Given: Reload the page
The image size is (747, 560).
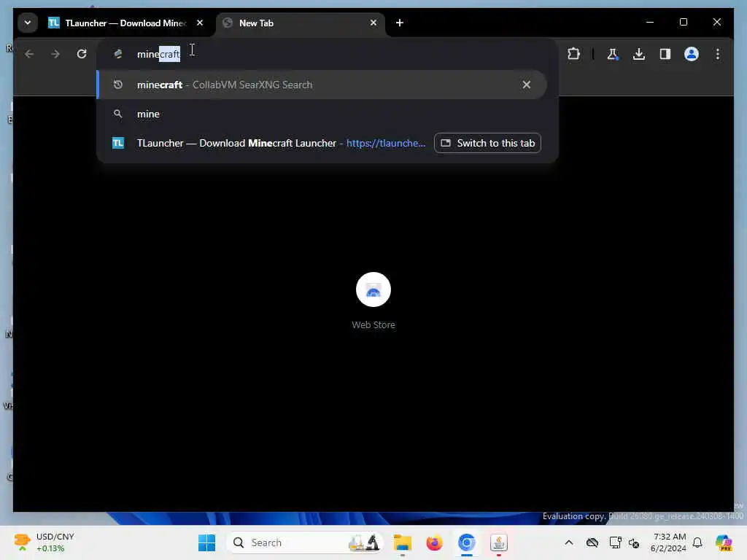Looking at the screenshot, I should pos(82,54).
